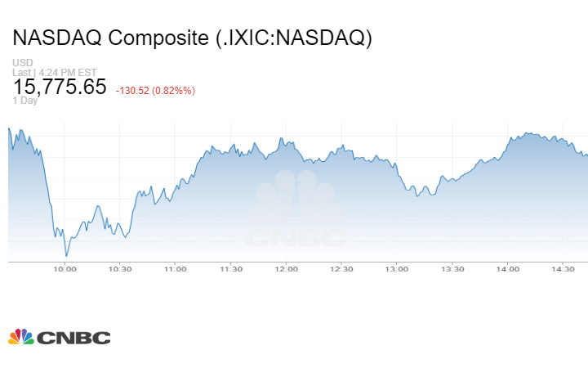Click the 10:00 time axis label
Screen dimensions: 588x368
(x=65, y=269)
